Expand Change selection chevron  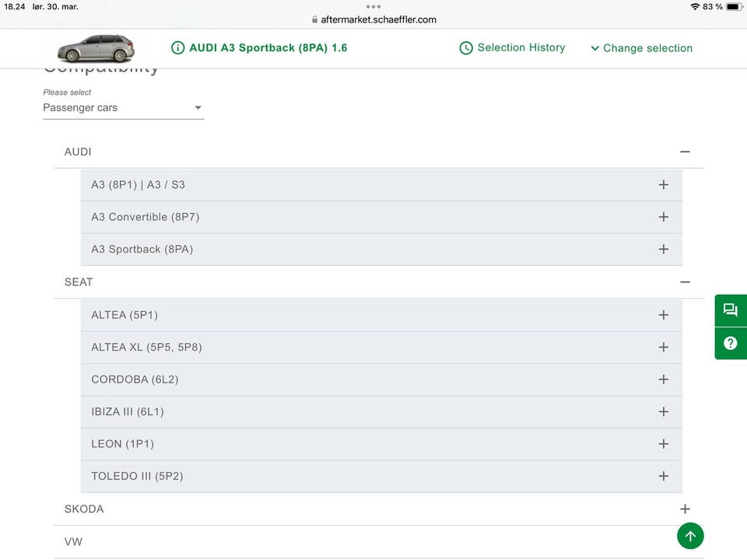click(x=594, y=48)
